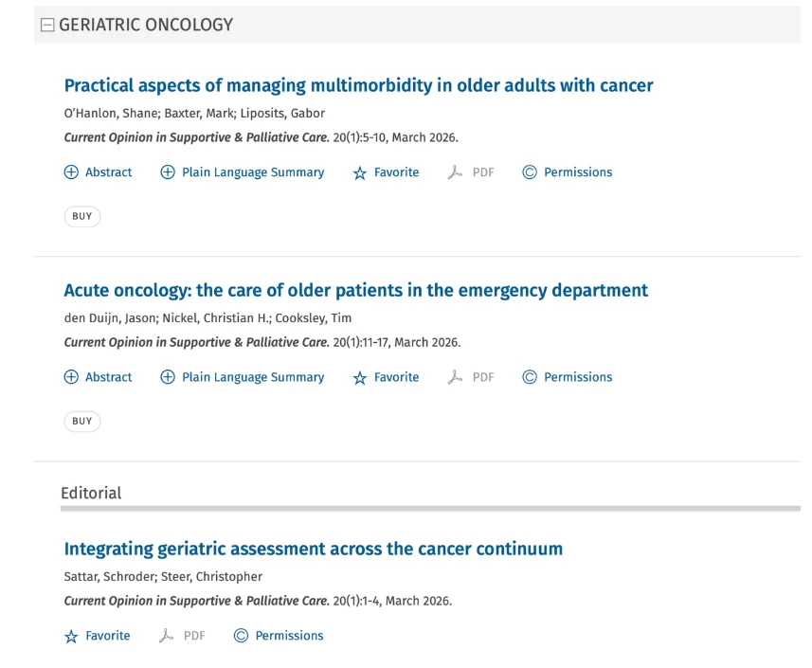Collapse the Geriatric Oncology section
Viewport: 812px width, 668px height.
coord(47,26)
